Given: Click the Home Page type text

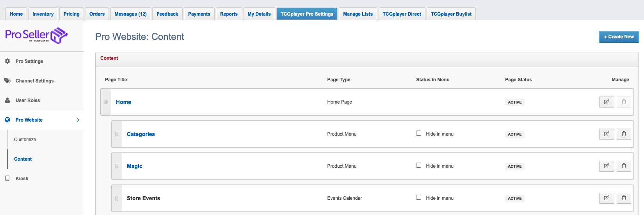Looking at the screenshot, I should click(340, 102).
